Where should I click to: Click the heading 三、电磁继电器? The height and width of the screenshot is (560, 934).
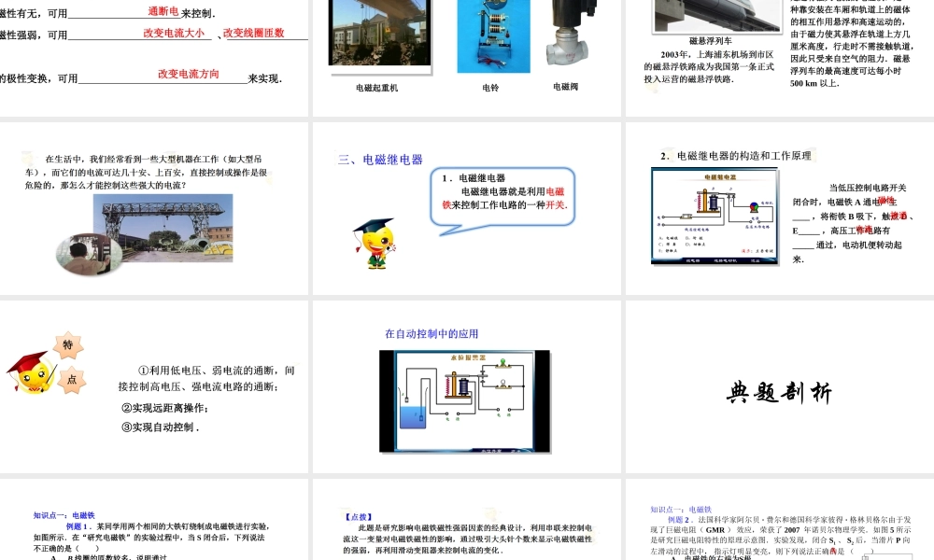click(381, 160)
